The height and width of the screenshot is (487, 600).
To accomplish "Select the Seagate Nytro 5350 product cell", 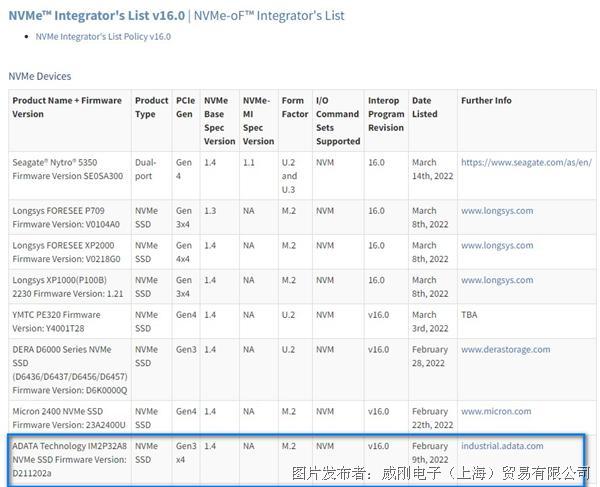I will coord(70,176).
